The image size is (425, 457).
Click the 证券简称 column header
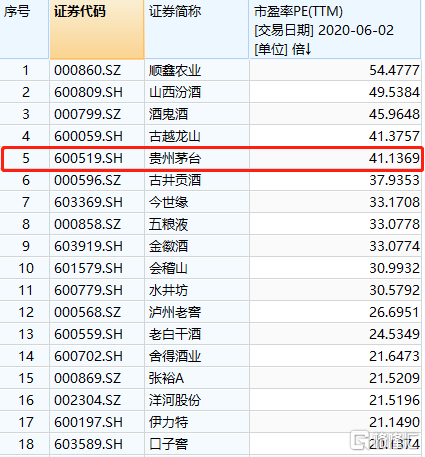pyautogui.click(x=197, y=29)
